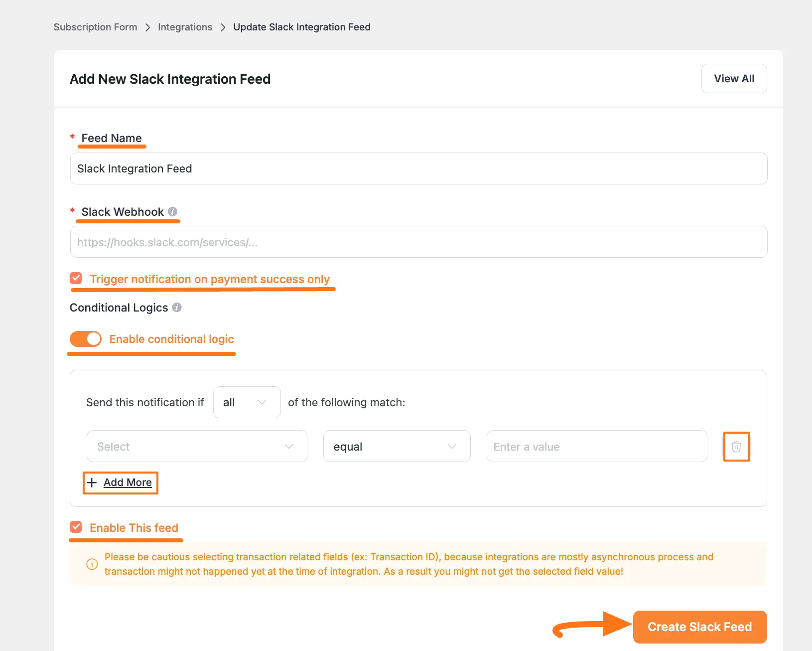Open the 'all' match type dropdown

tap(247, 402)
